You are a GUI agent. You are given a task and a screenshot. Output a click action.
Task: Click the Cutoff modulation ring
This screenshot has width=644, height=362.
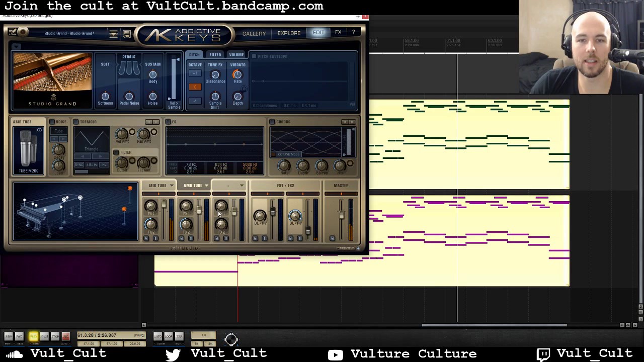pyautogui.click(x=132, y=161)
